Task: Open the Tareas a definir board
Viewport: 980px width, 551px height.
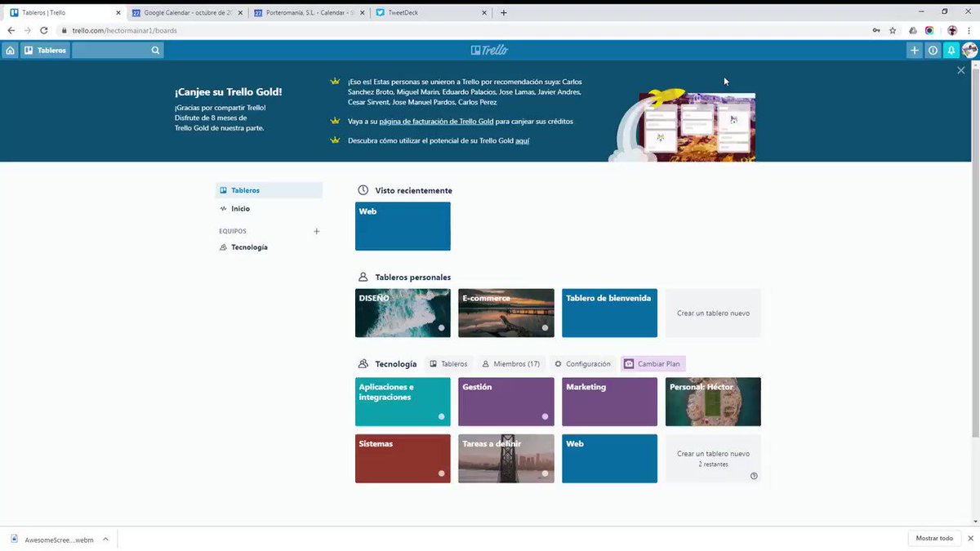Action: tap(506, 459)
